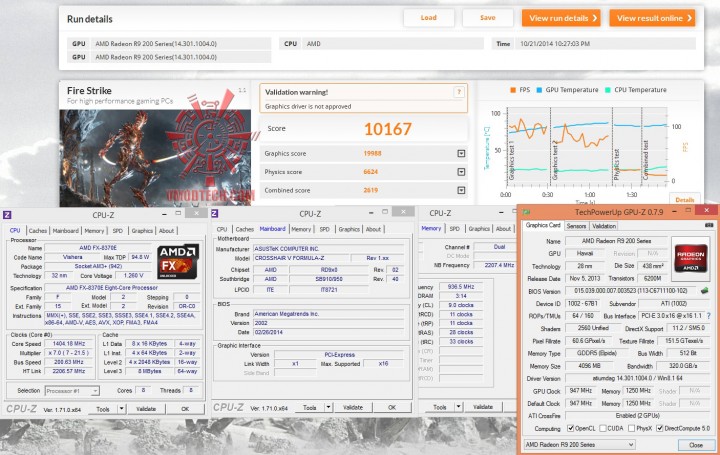Screen dimensions: 720x455
Task: Switch to Sensors tab in GPU-Z
Action: point(576,226)
